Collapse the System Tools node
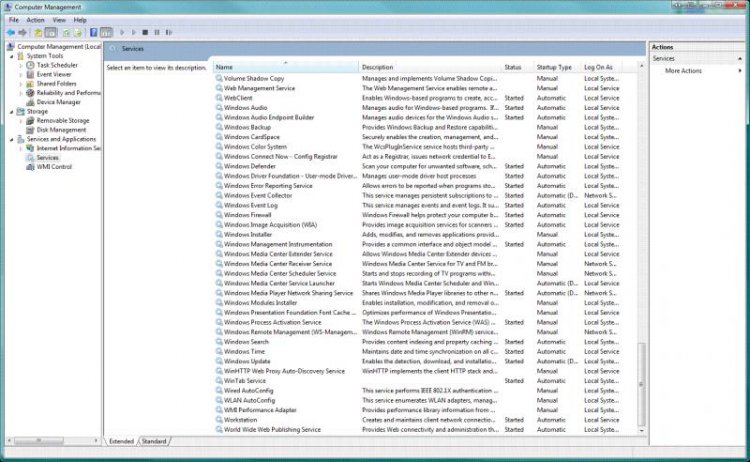This screenshot has width=750, height=462. (x=12, y=56)
